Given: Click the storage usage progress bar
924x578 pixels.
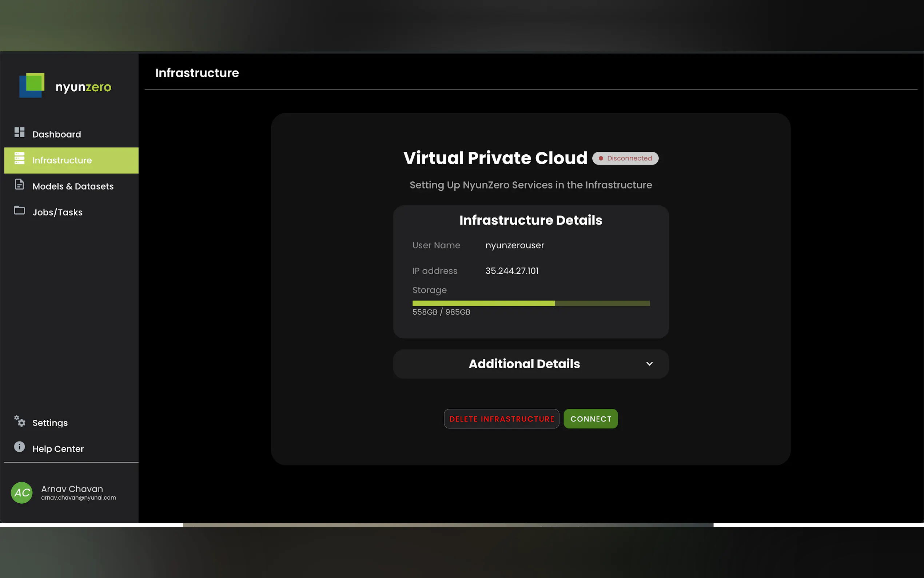Looking at the screenshot, I should click(530, 303).
